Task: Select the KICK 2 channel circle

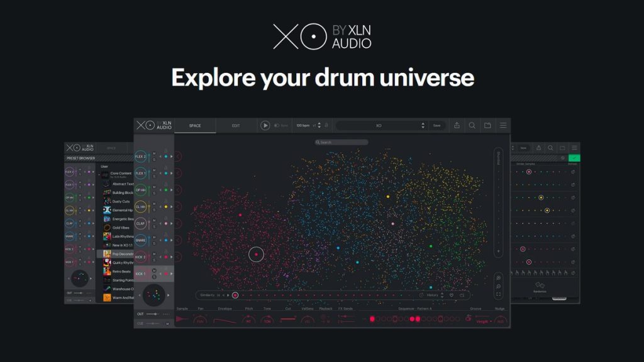Action: point(140,257)
